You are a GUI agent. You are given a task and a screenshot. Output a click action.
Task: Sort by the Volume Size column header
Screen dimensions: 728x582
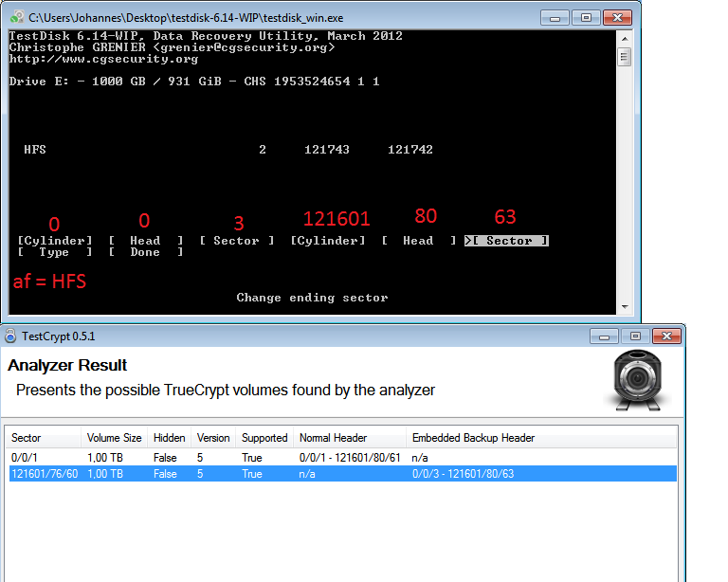[x=114, y=438]
